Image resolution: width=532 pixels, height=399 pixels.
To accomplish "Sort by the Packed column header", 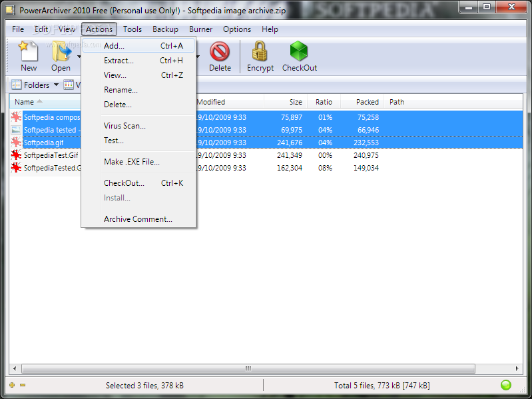I will pos(362,102).
